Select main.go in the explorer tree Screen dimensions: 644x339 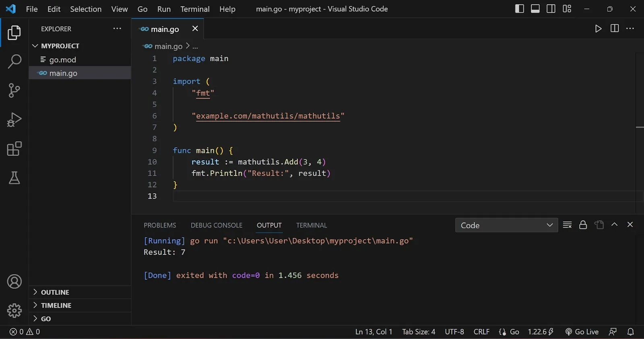coord(80,73)
